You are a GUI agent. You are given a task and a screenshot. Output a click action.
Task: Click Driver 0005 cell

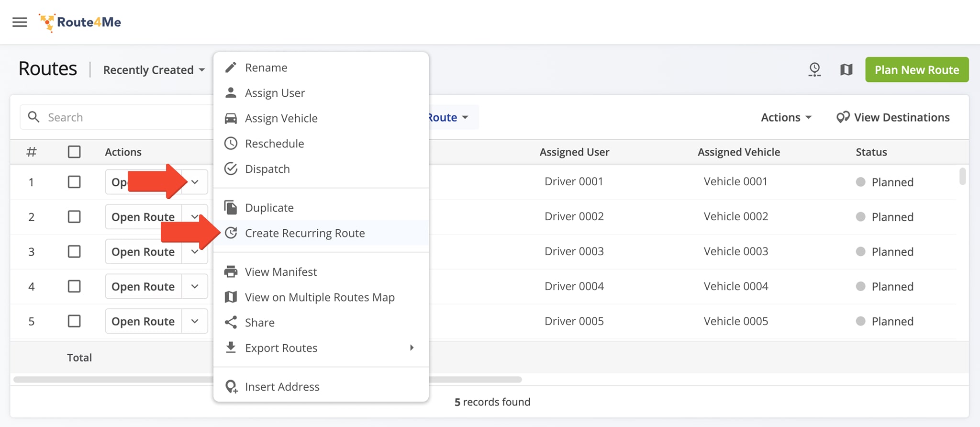pos(574,321)
